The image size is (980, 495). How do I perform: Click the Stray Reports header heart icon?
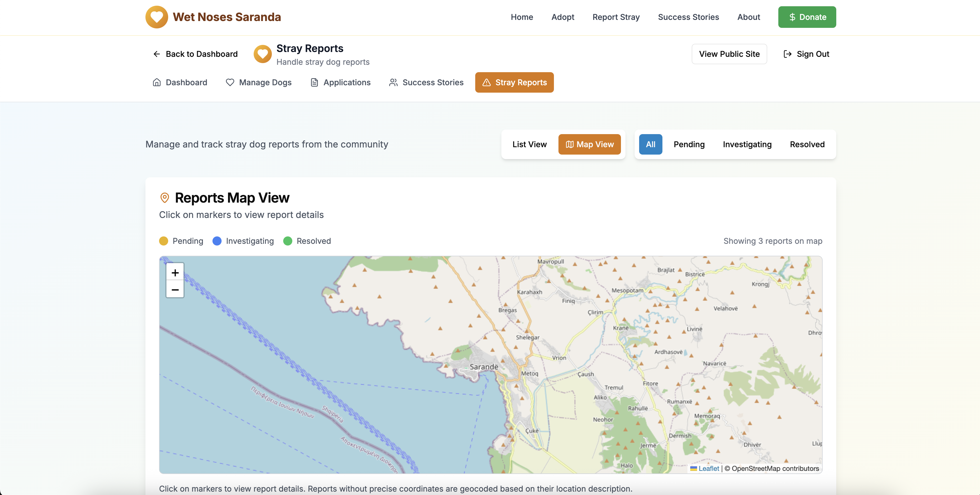point(262,54)
